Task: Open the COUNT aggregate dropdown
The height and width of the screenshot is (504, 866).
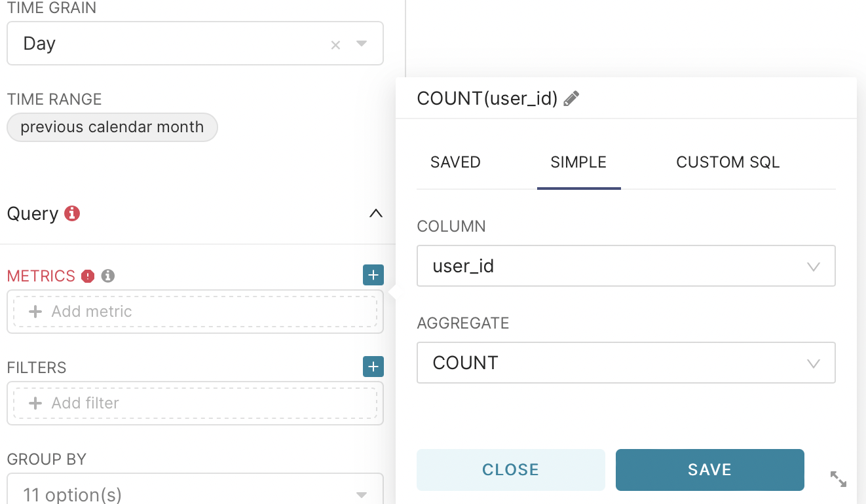Action: (626, 363)
